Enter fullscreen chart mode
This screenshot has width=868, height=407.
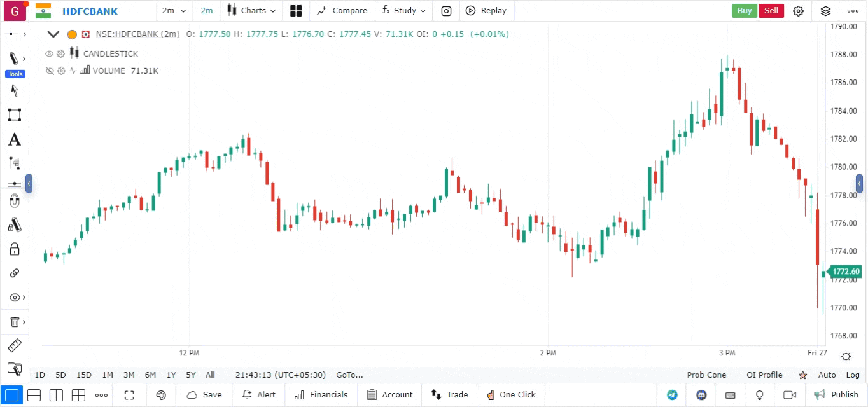coord(129,395)
